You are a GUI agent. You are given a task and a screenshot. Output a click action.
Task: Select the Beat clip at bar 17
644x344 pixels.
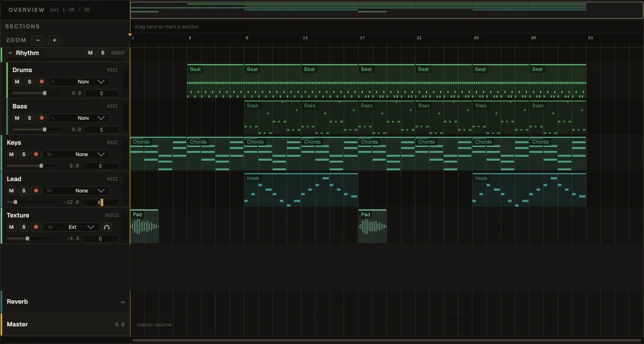click(x=387, y=81)
